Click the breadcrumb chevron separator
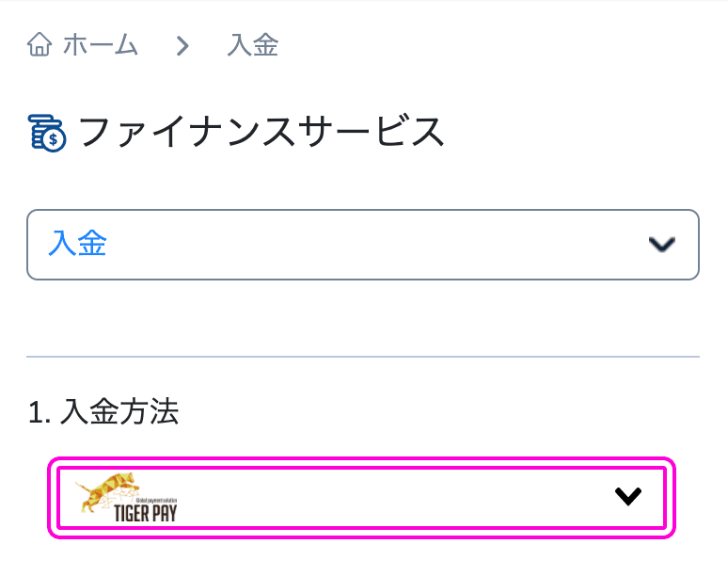This screenshot has height=576, width=728. pos(182,45)
